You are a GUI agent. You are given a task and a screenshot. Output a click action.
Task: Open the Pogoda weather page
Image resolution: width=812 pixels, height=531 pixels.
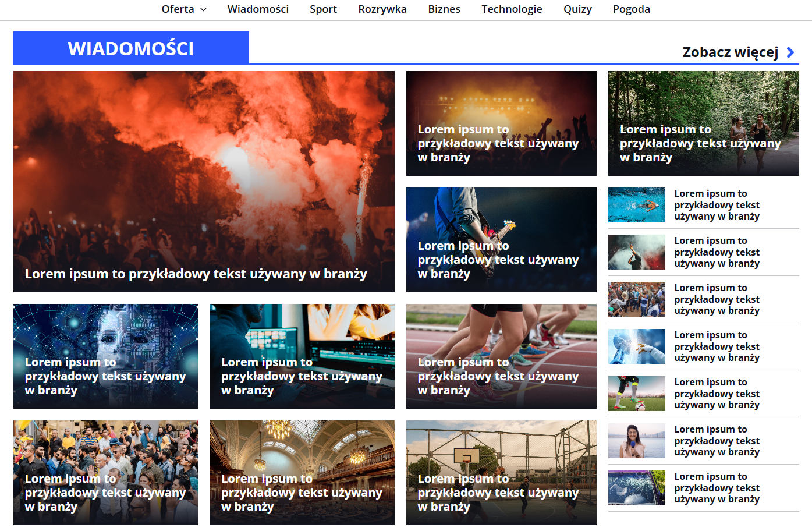[x=631, y=9]
